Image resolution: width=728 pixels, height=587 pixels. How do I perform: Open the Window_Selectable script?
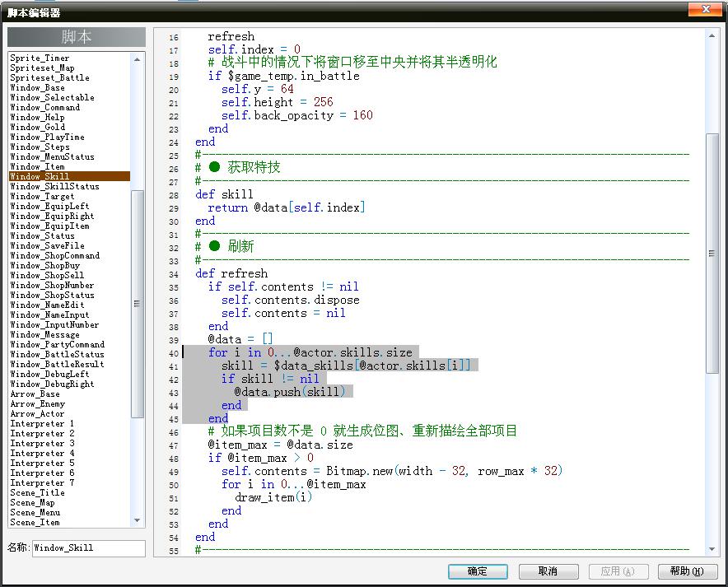point(52,97)
